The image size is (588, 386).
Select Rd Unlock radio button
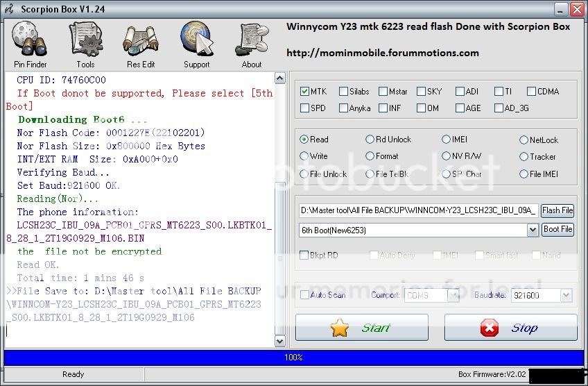pyautogui.click(x=370, y=140)
